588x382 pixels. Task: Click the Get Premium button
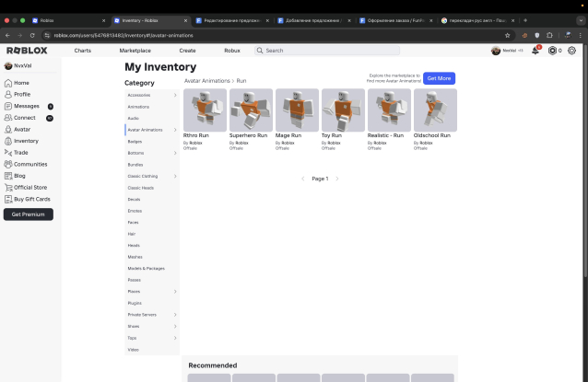(28, 214)
